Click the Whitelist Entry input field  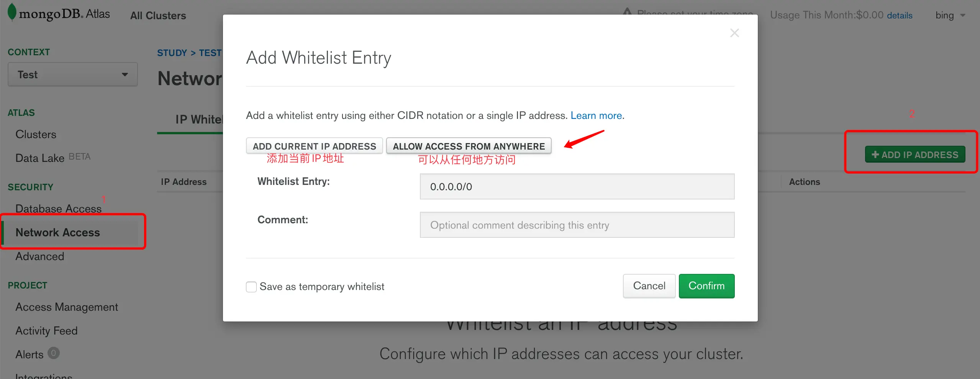point(577,187)
